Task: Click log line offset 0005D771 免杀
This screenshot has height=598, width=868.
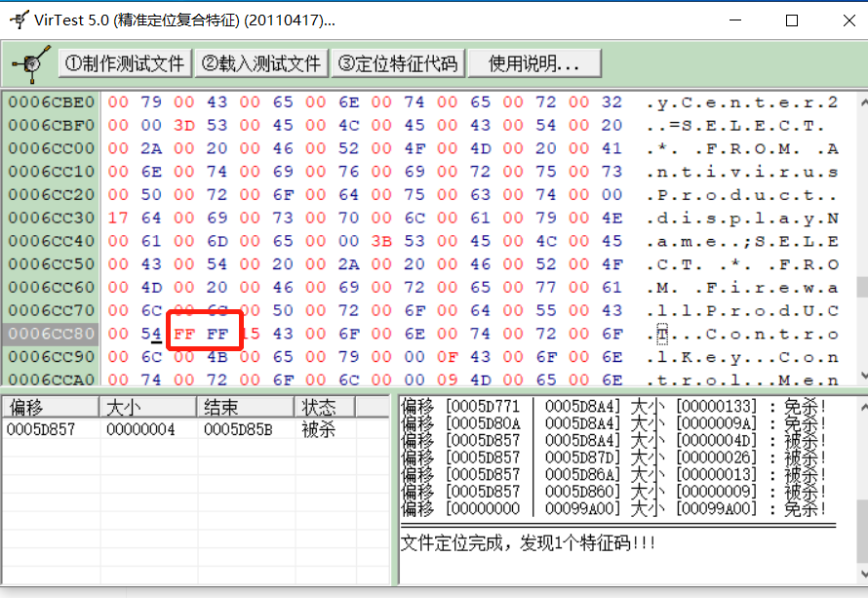Action: [613, 407]
